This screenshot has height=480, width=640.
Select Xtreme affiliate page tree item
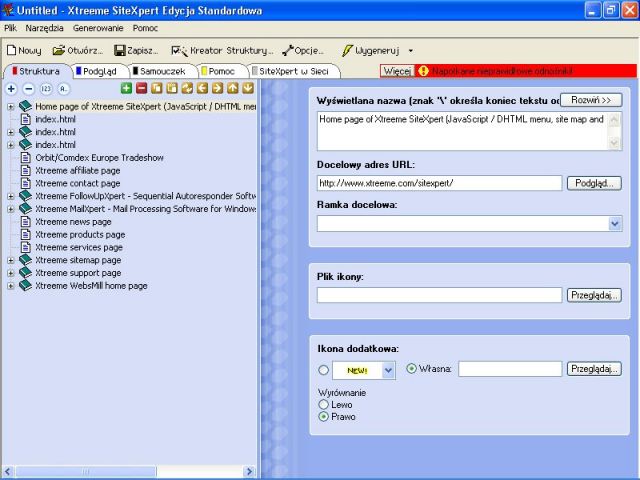(78, 171)
